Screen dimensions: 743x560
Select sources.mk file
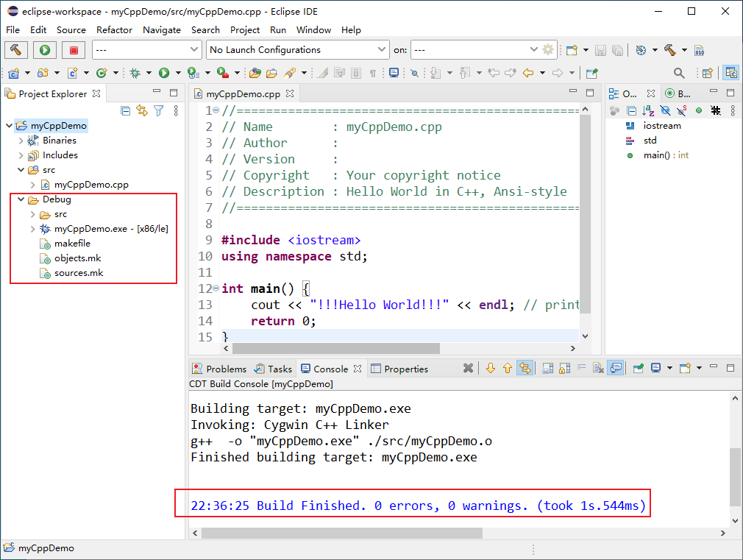(x=79, y=273)
